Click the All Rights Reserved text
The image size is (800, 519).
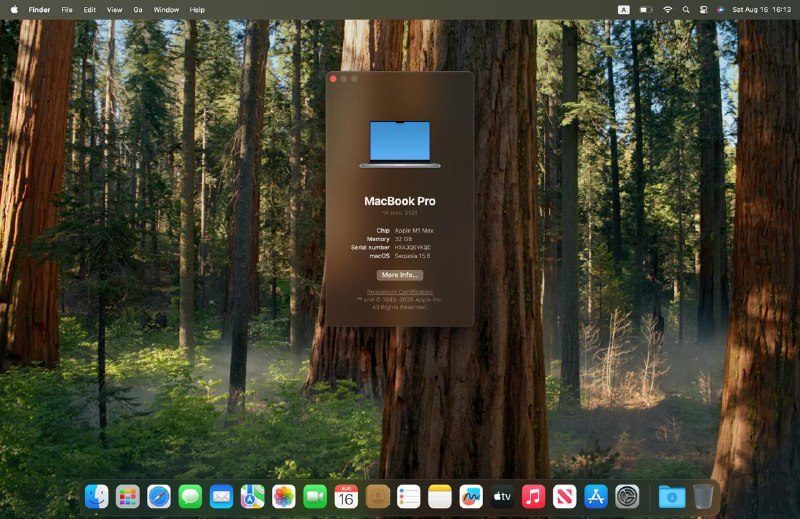pyautogui.click(x=399, y=307)
